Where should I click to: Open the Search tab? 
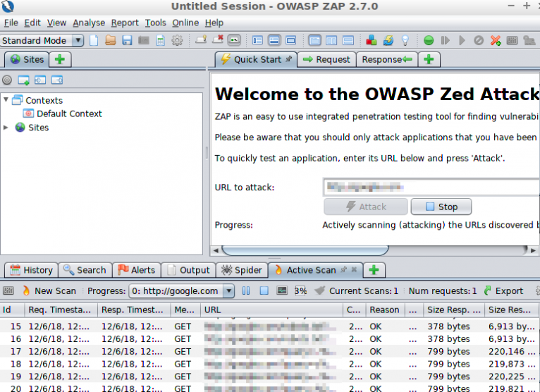tap(85, 270)
